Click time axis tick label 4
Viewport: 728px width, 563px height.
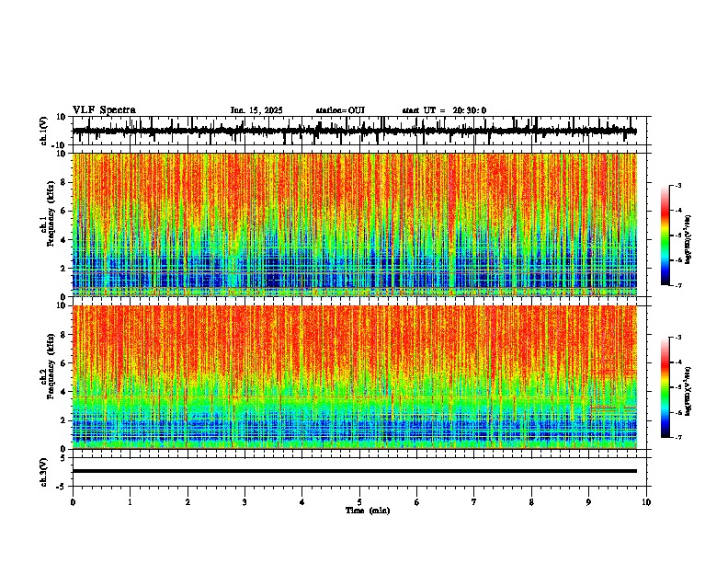pyautogui.click(x=302, y=502)
